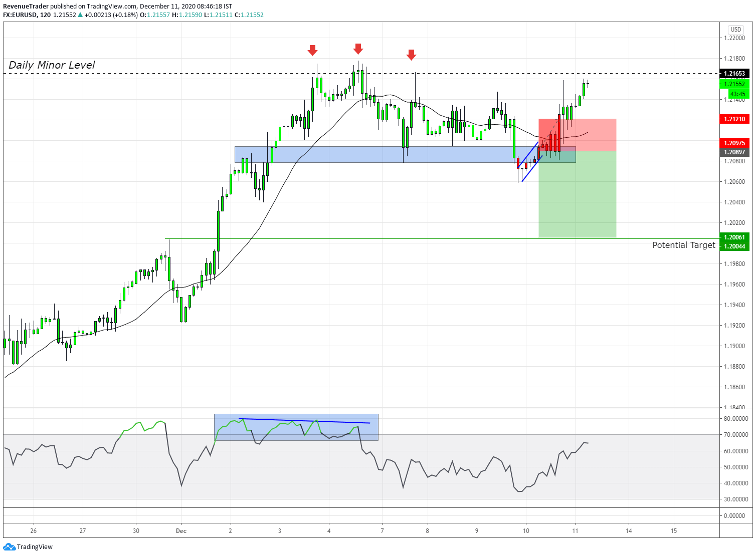Click the 1.22000 price axis tick
This screenshot has height=556, width=756.
tap(734, 38)
